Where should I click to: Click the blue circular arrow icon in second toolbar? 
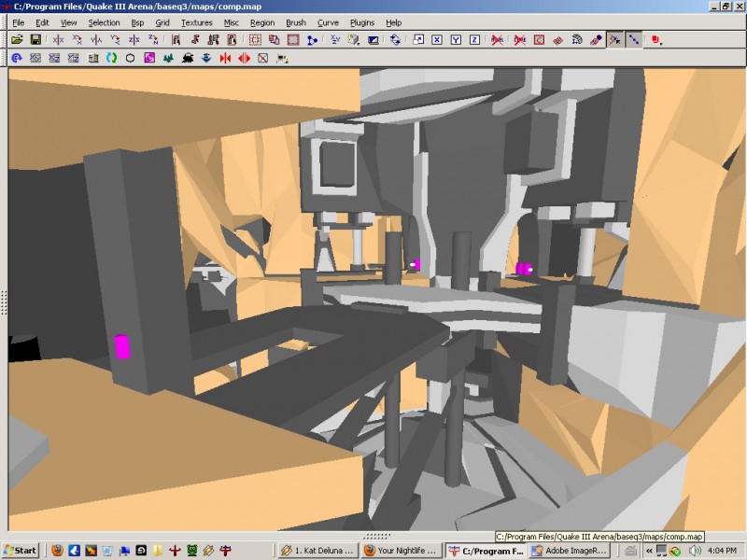point(17,58)
